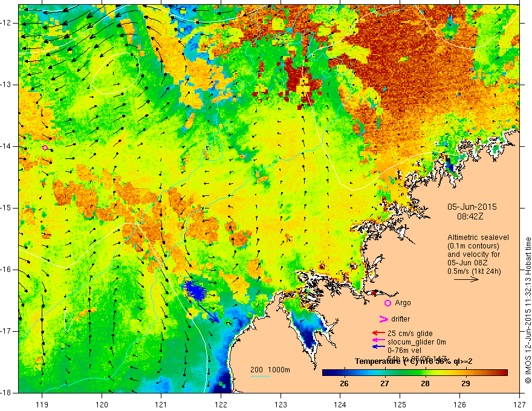Click the cyan isobath line under 200 label

click(260, 376)
